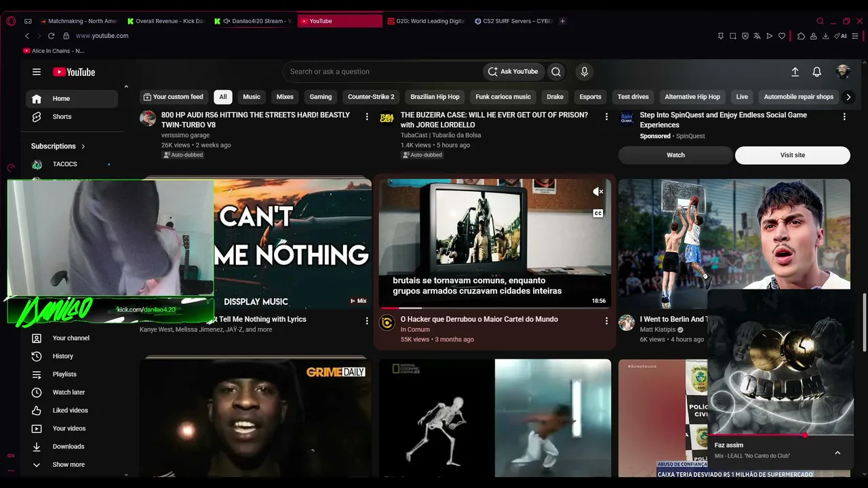Open the browser tab search magnifier
This screenshot has height=488, width=868.
[821, 21]
